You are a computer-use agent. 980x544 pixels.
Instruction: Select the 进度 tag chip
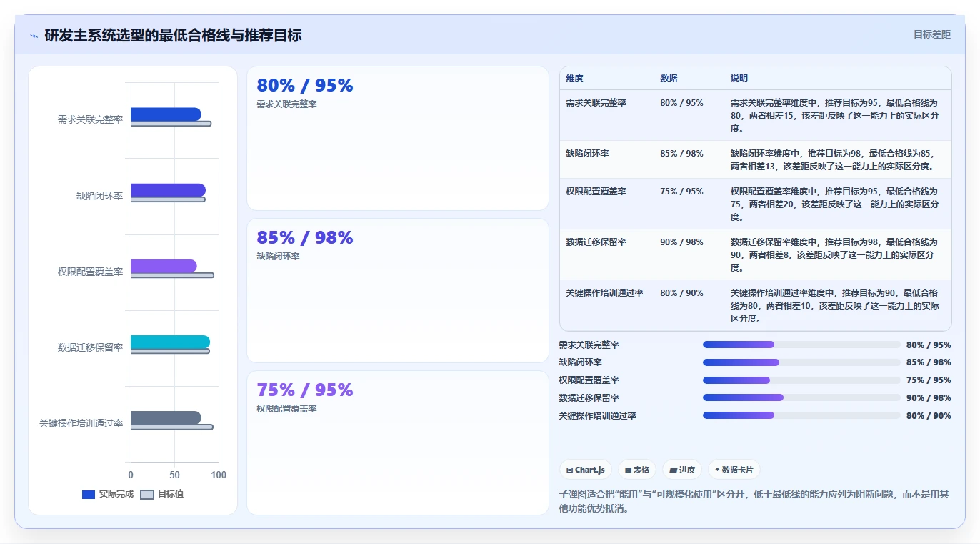tap(682, 470)
